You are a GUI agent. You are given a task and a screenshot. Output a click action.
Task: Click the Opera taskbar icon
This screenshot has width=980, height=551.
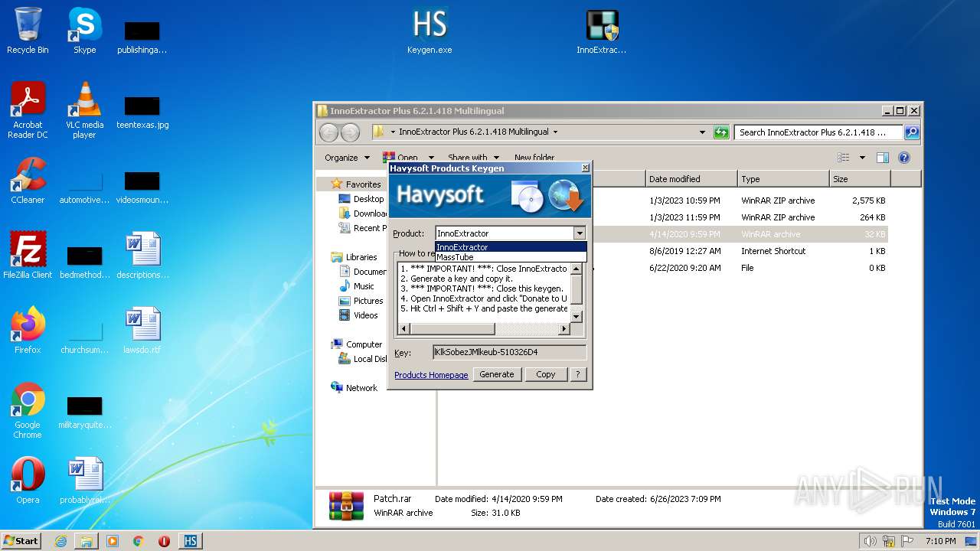point(165,541)
